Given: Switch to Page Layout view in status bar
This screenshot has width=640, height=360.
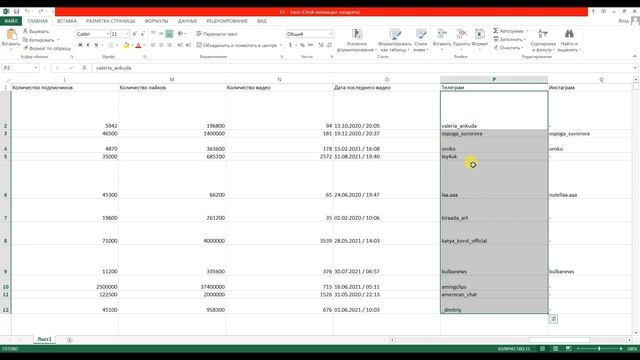Looking at the screenshot, I should point(556,349).
